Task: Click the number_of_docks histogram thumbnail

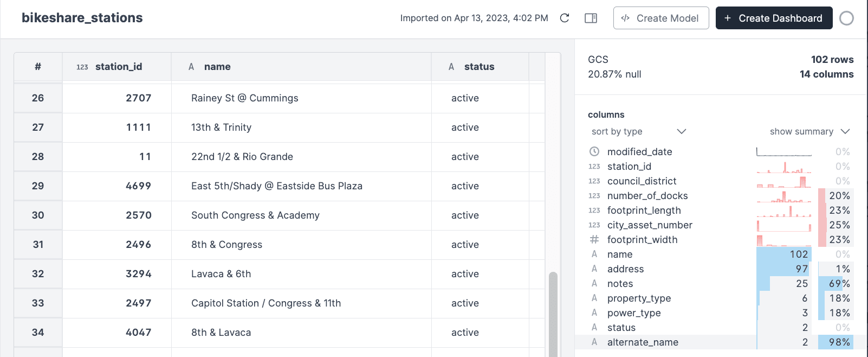Action: [x=783, y=196]
